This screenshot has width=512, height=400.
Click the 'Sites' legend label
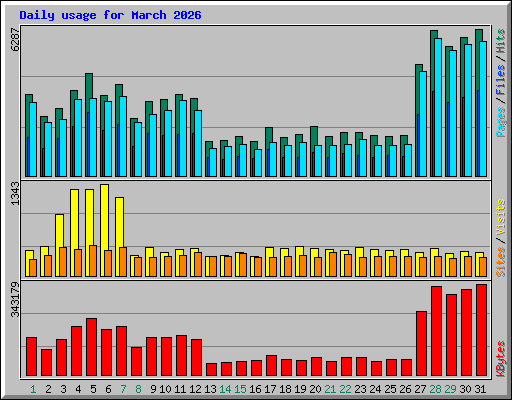pyautogui.click(x=501, y=262)
